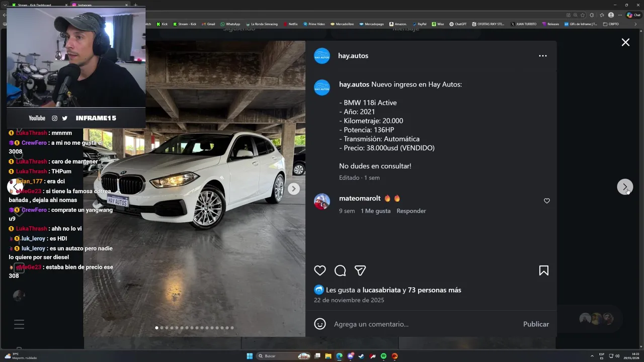
Task: Open the emoji picker in comment box
Action: tap(320, 324)
